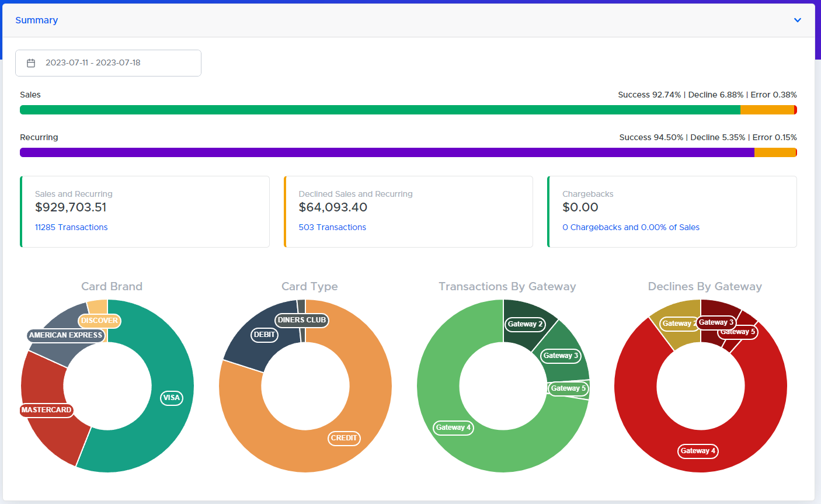Click Gateway 4 in Declines By Gateway chart
The width and height of the screenshot is (821, 504).
[698, 451]
